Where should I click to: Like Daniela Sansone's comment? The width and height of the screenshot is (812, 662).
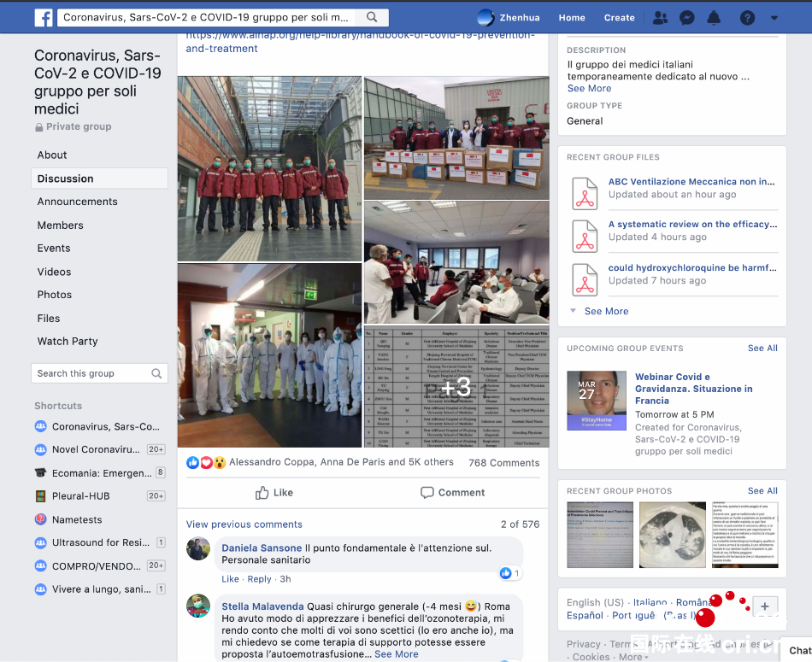coord(230,579)
